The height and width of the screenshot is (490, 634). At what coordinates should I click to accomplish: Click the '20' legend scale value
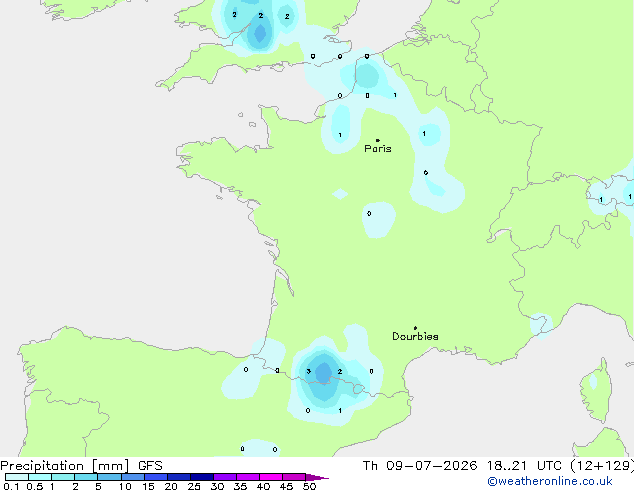(171, 486)
